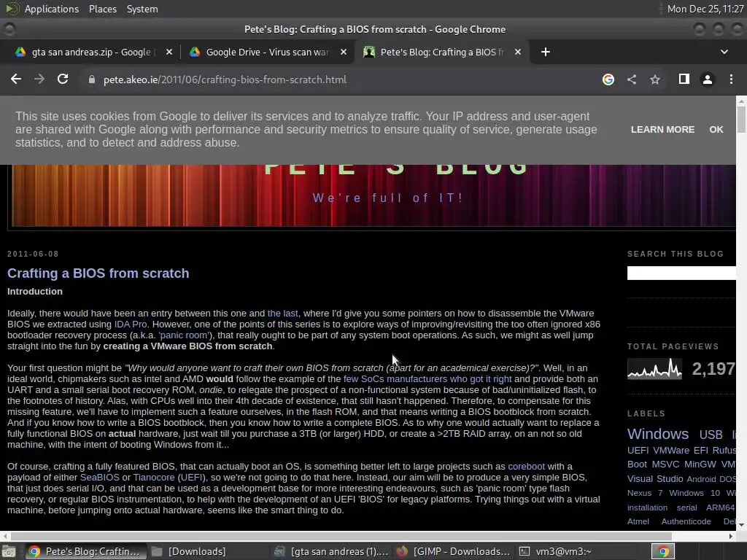Click the pageviews sparkline graph

(654, 368)
